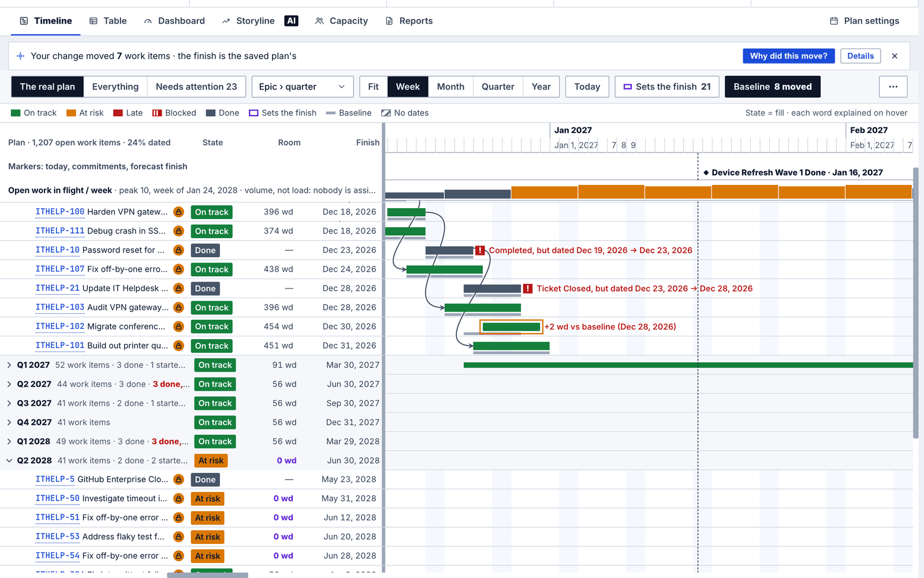This screenshot has width=924, height=578.
Task: Click the Q1 2027 summary Gantt bar
Action: 688,365
